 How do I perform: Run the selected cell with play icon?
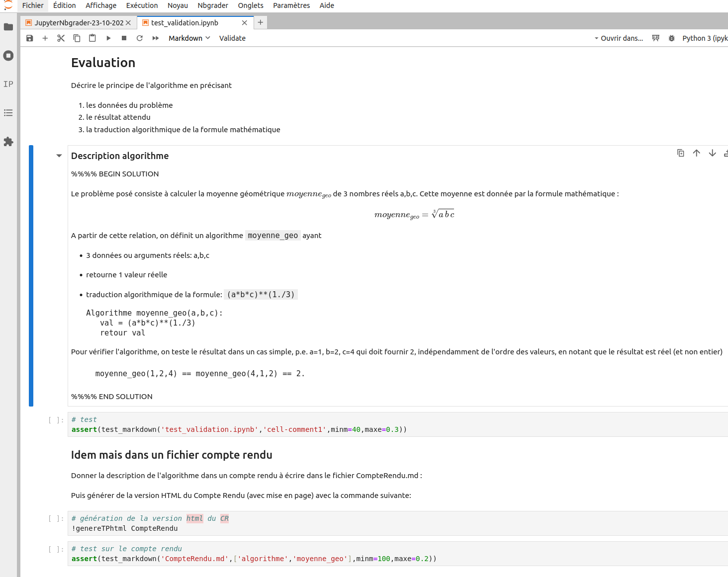click(x=108, y=38)
